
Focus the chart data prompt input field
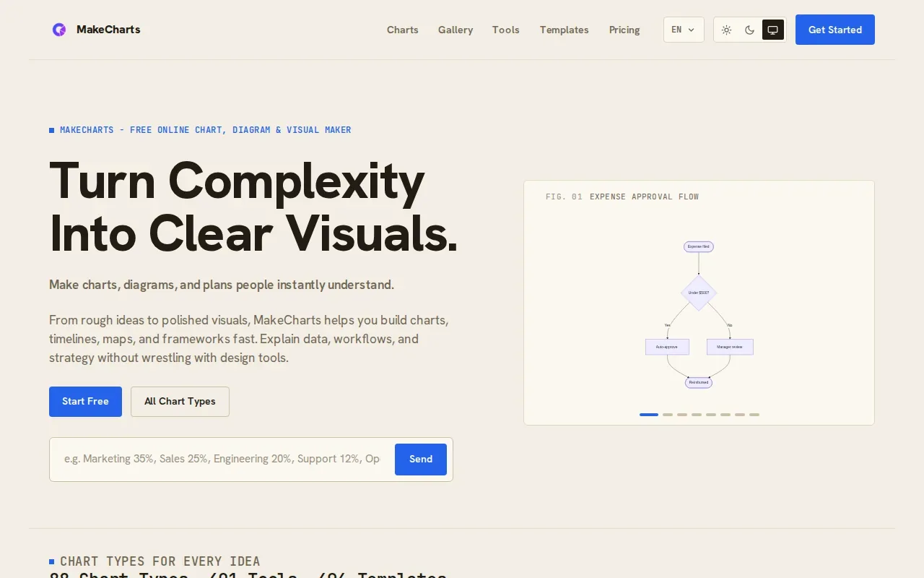(222, 459)
